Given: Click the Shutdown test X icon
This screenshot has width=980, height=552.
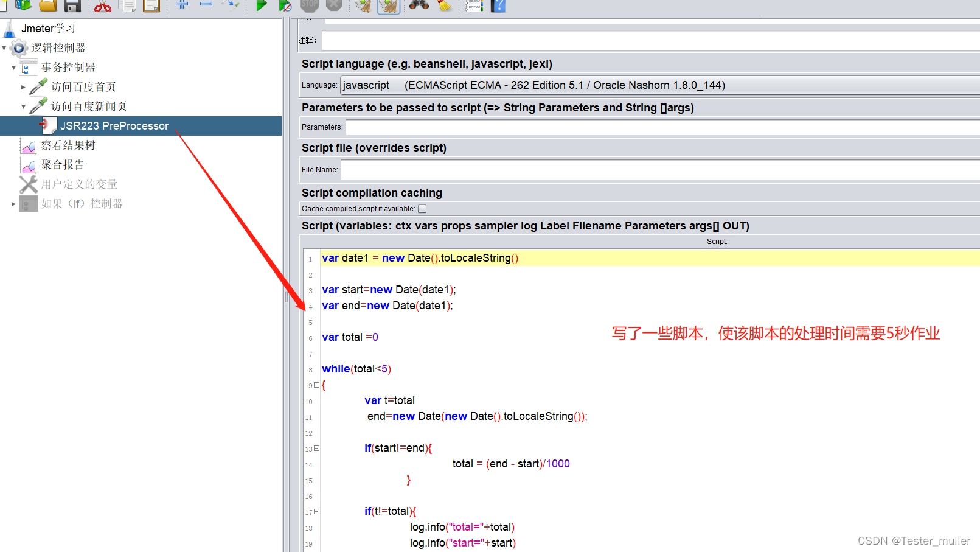Looking at the screenshot, I should 333,5.
